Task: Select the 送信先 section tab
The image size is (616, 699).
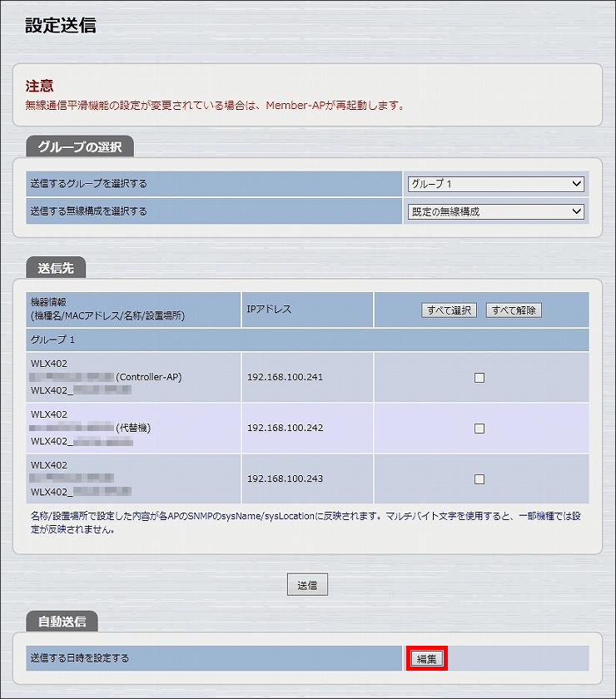Action: pyautogui.click(x=56, y=267)
